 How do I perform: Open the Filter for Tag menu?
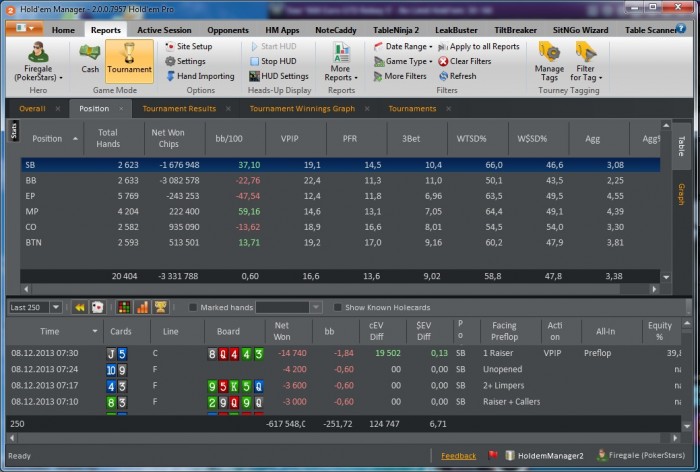[586, 62]
